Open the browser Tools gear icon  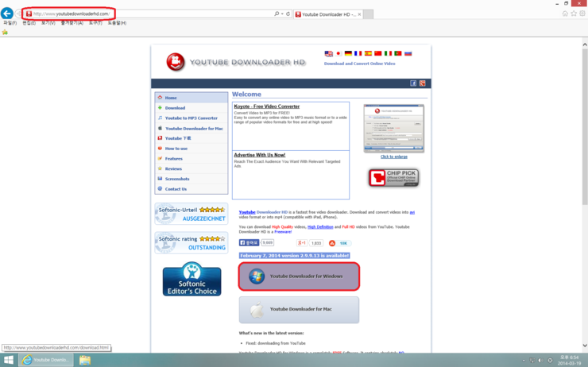pos(582,14)
